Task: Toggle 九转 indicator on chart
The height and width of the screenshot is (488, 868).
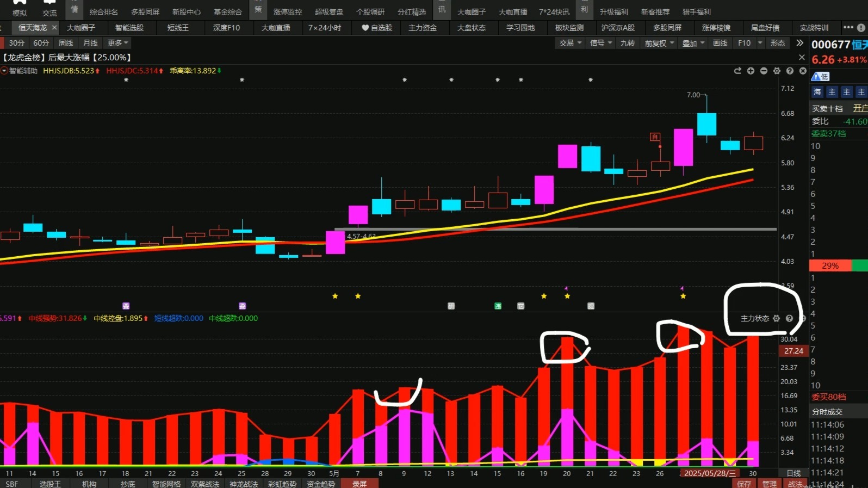Action: click(628, 43)
